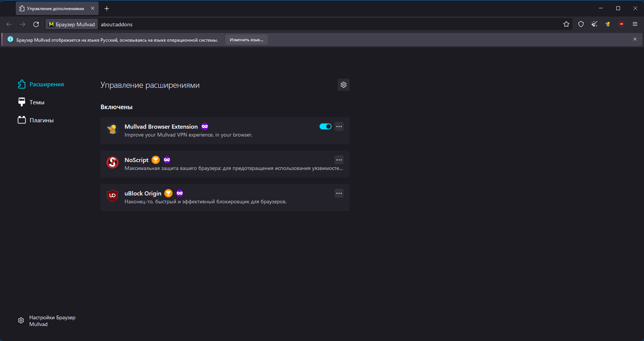This screenshot has height=341, width=644.
Task: Click the uBlock Origin extension name
Action: [x=143, y=194]
